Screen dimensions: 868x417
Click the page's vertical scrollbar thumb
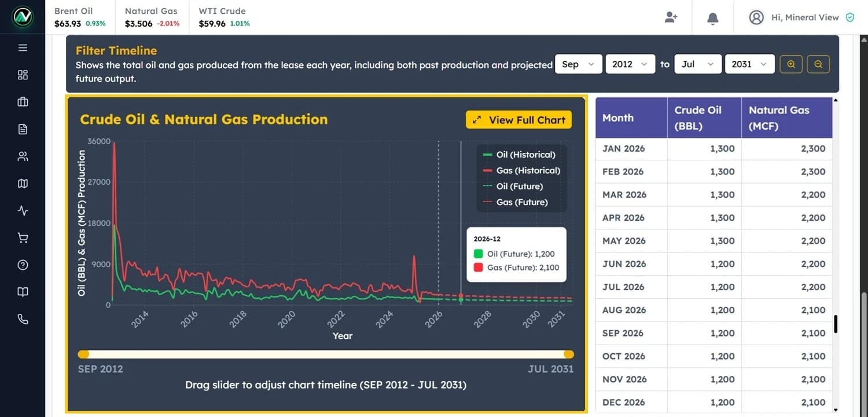865,353
